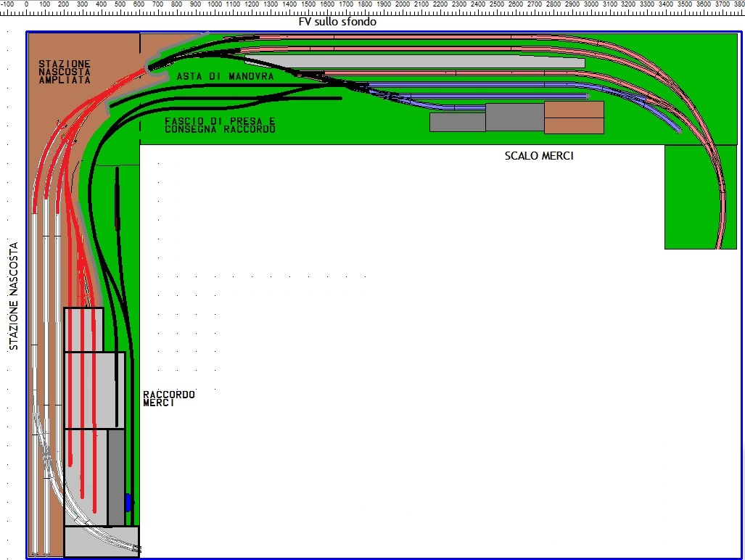Click the short black siding track segment

(117, 203)
